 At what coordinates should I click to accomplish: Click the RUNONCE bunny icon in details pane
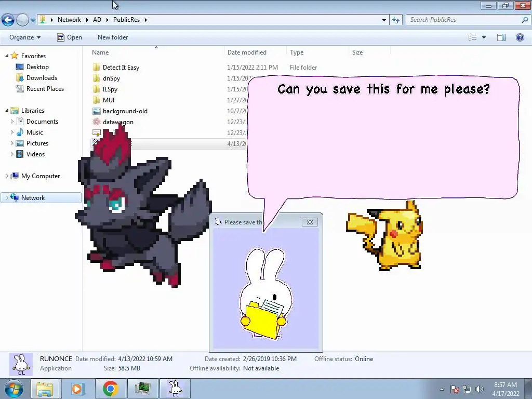tap(21, 364)
